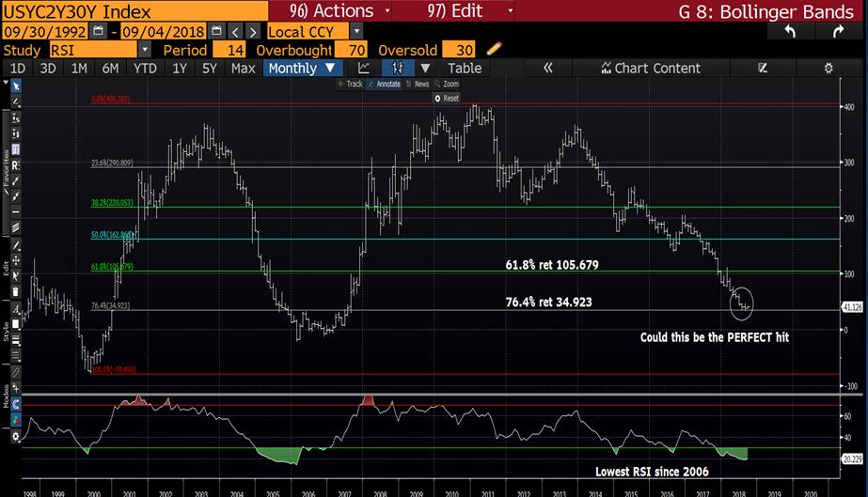Open the Monthly periodicity dropdown
Screen dimensions: 868x497
pyautogui.click(x=301, y=68)
